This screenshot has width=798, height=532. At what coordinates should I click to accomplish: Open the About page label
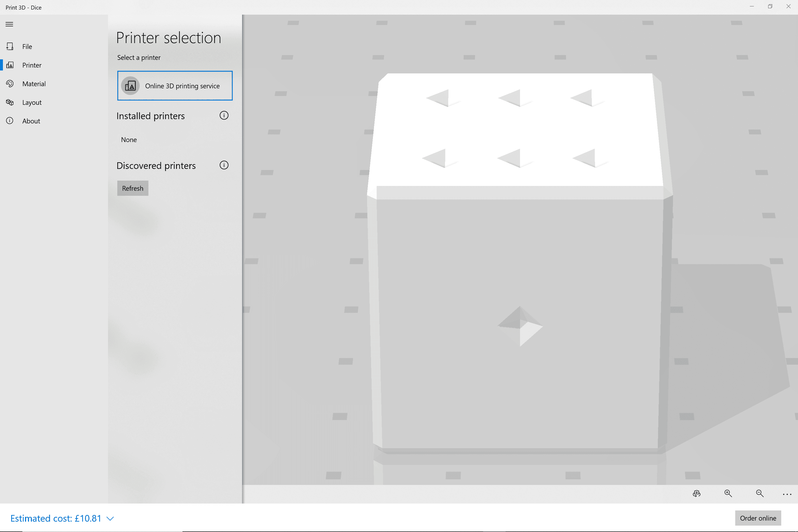click(31, 121)
